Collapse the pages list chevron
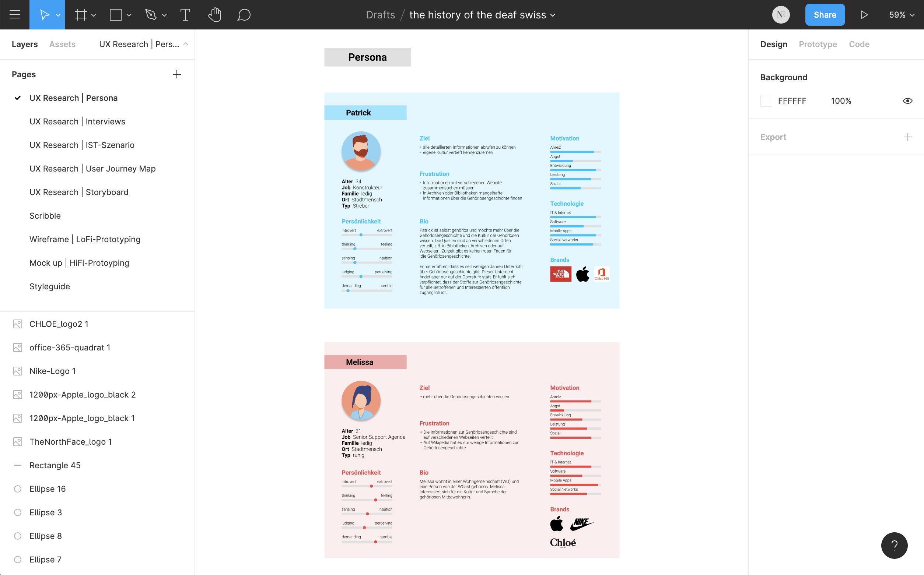 coord(186,44)
